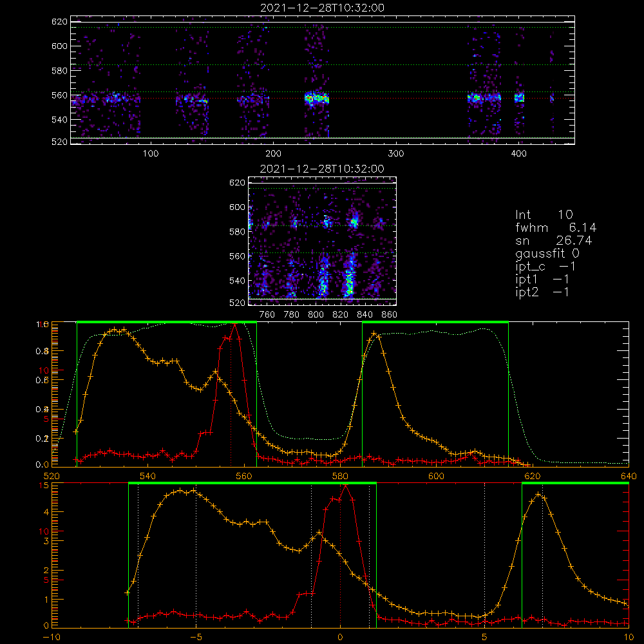
Task: Click x-axis label 860 on middle plot
Action: click(390, 315)
